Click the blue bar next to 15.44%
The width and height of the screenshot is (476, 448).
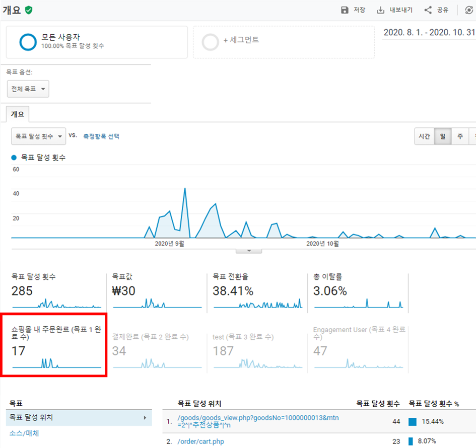(x=412, y=422)
